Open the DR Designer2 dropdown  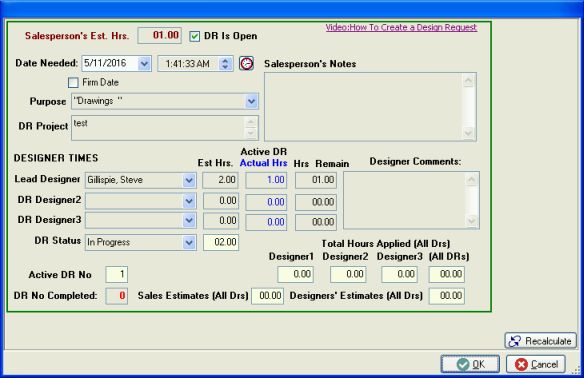(189, 201)
